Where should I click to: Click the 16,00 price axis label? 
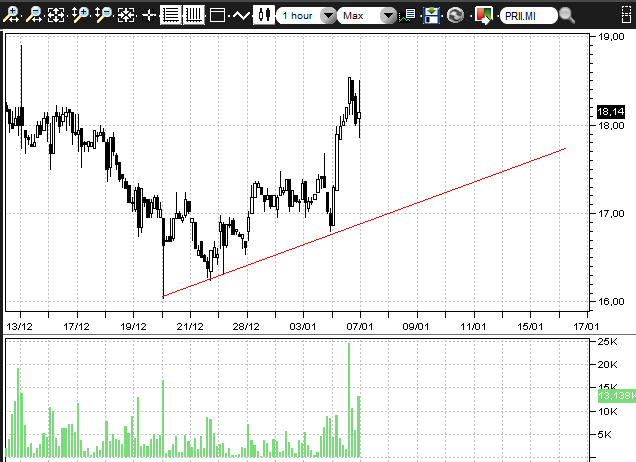tap(611, 301)
